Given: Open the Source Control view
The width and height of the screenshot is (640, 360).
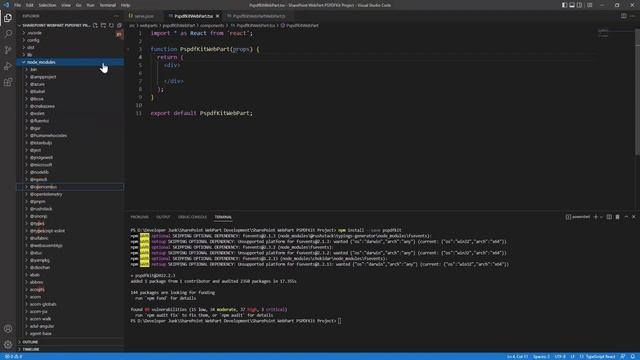Looking at the screenshot, I should [x=8, y=50].
